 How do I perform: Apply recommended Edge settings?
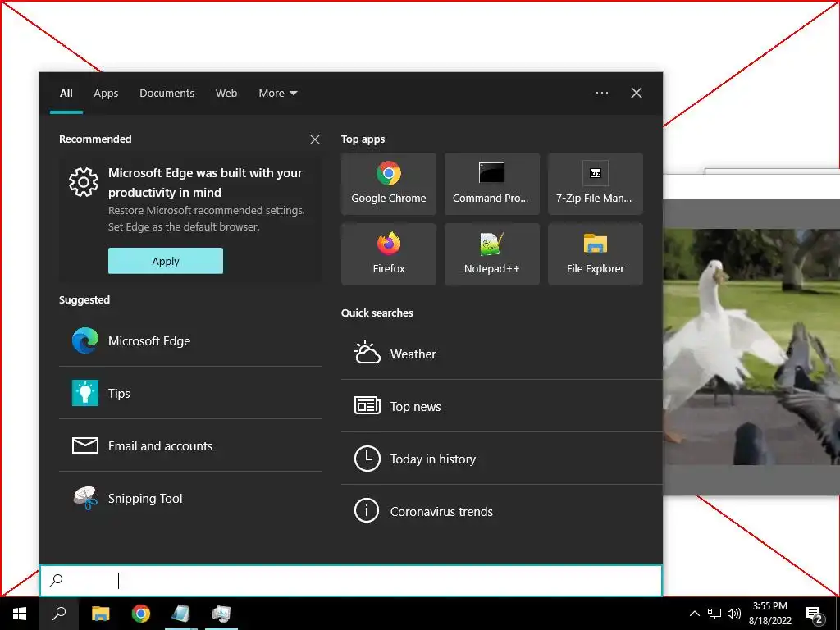pyautogui.click(x=166, y=261)
